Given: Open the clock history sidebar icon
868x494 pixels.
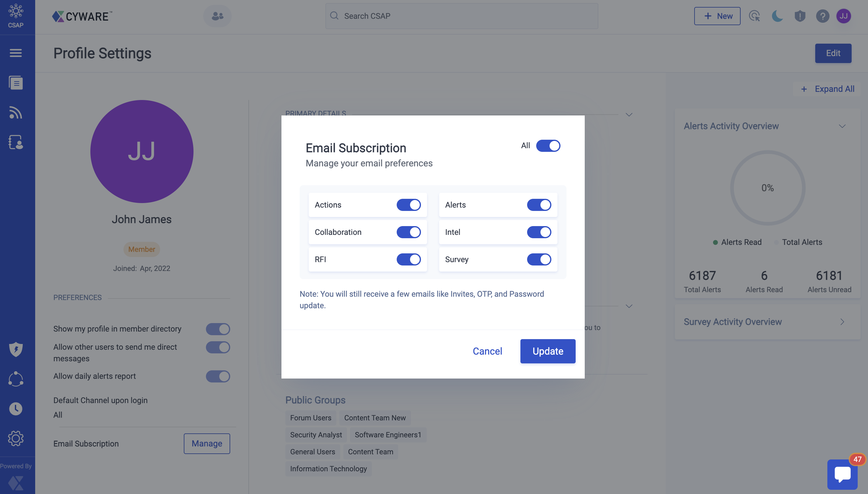Looking at the screenshot, I should click(x=15, y=409).
